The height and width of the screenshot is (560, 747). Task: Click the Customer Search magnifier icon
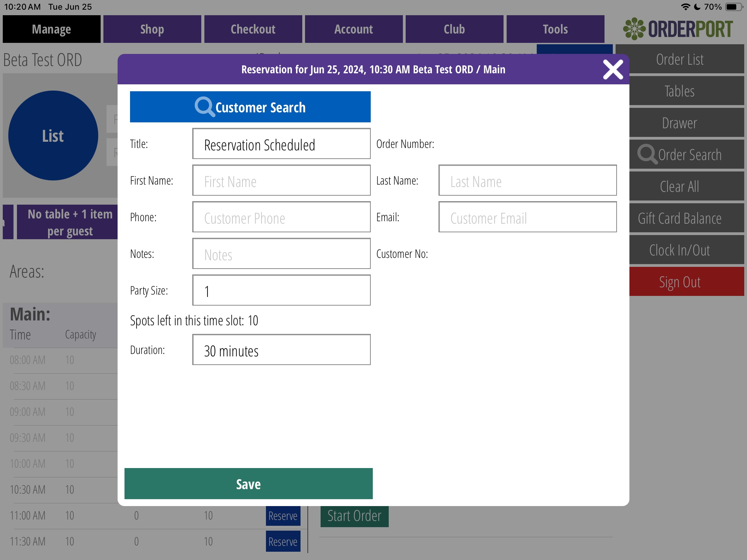(204, 107)
